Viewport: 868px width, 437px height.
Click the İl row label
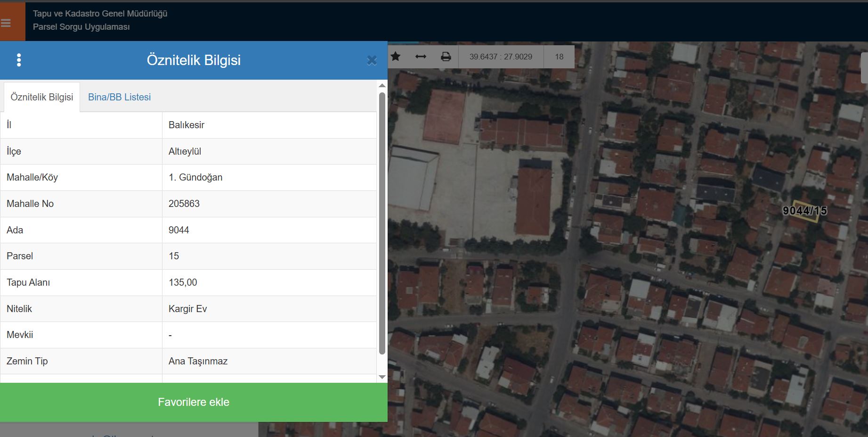click(x=9, y=125)
